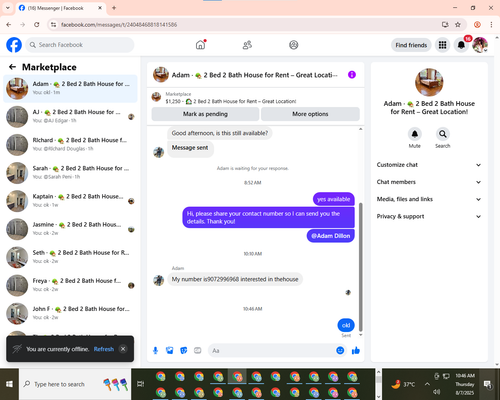This screenshot has width=500, height=400.
Task: Open conversation information purple icon
Action: [352, 75]
